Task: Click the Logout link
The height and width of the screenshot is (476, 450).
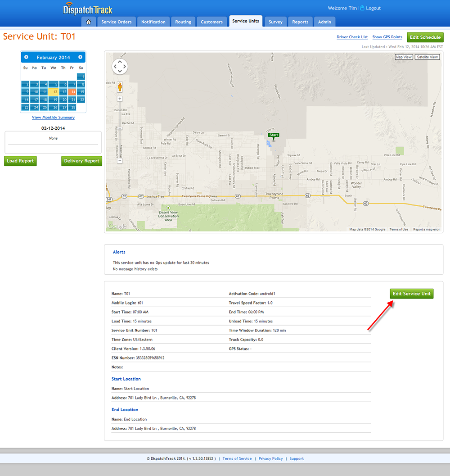Action: coord(373,8)
